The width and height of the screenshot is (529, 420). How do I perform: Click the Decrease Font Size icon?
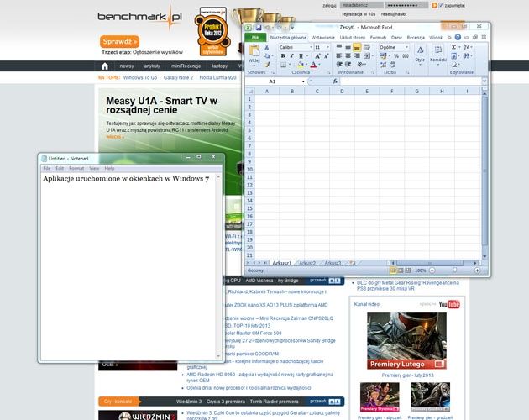327,56
